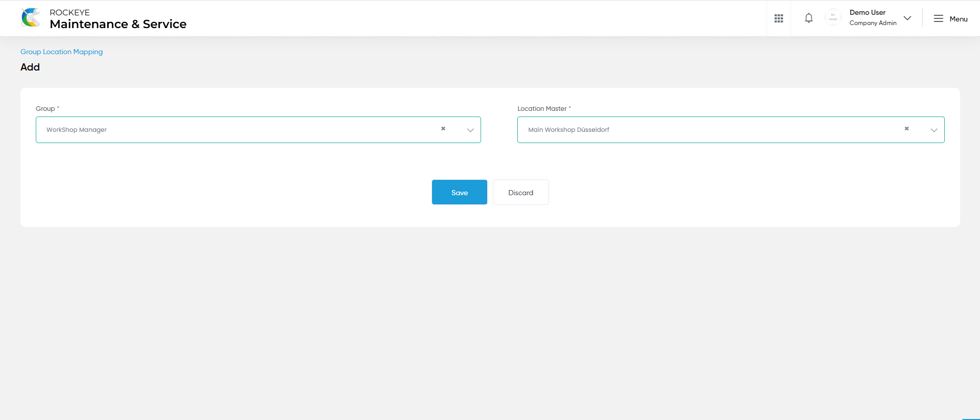Expand the Location Master dropdown arrow

(934, 130)
